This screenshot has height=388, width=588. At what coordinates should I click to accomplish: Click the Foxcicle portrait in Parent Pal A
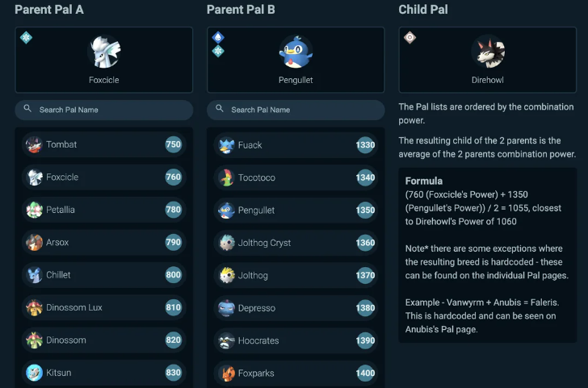(x=104, y=52)
